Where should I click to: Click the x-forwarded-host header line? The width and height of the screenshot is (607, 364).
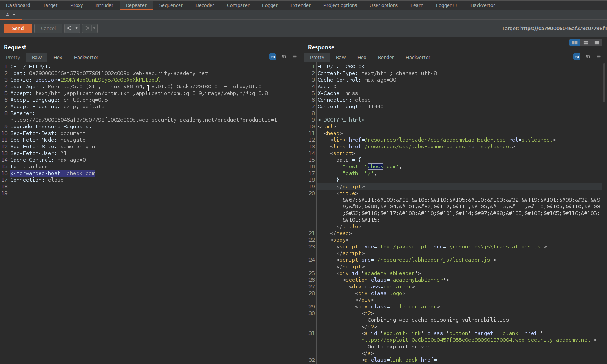click(x=53, y=173)
